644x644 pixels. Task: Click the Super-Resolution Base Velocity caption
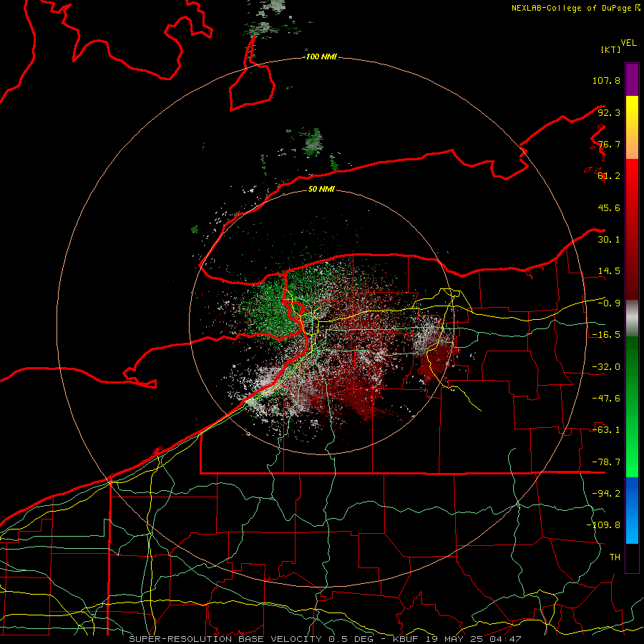point(326,639)
